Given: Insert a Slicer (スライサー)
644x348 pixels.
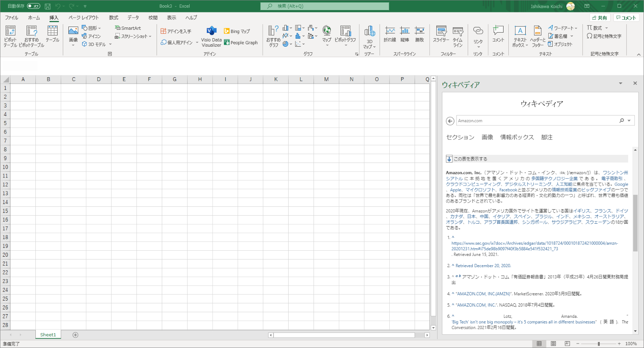Looking at the screenshot, I should (x=441, y=34).
